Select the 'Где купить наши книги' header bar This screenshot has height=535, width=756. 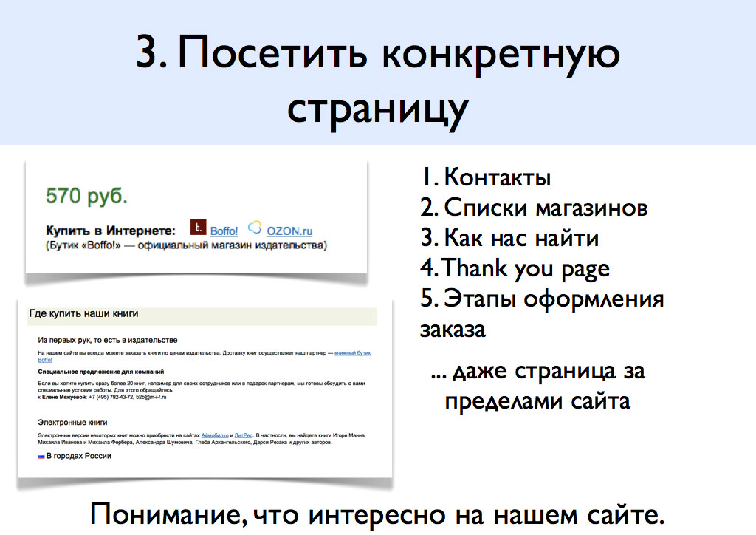(x=201, y=314)
